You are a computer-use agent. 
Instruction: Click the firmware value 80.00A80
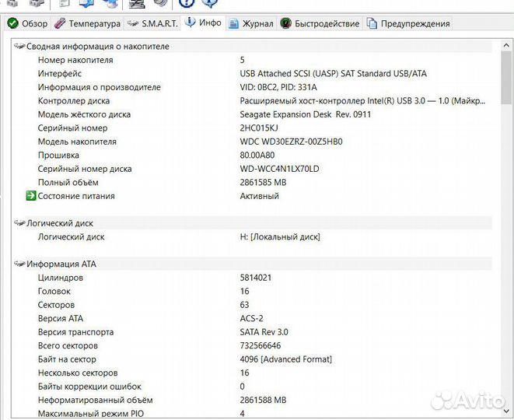tap(257, 156)
